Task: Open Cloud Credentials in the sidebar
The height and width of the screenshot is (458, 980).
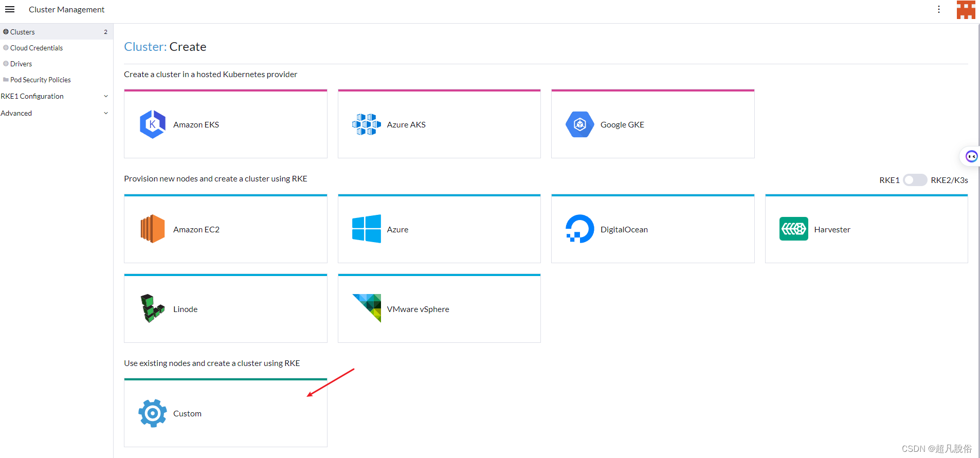Action: 57,48
